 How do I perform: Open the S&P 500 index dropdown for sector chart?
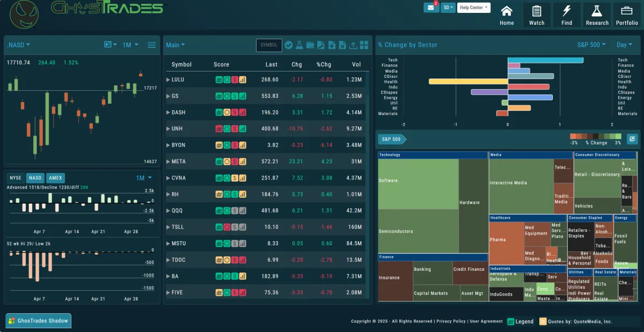coord(591,45)
